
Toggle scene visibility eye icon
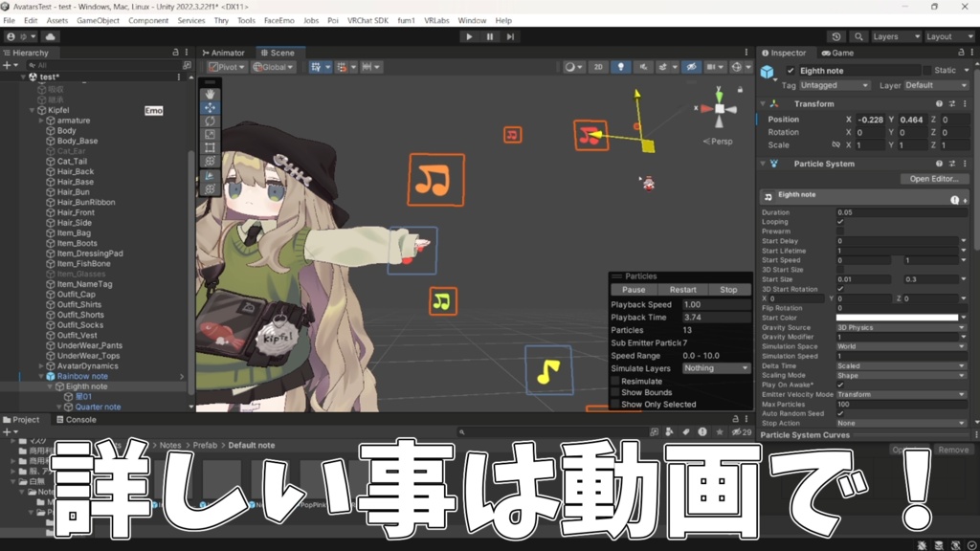(x=691, y=67)
